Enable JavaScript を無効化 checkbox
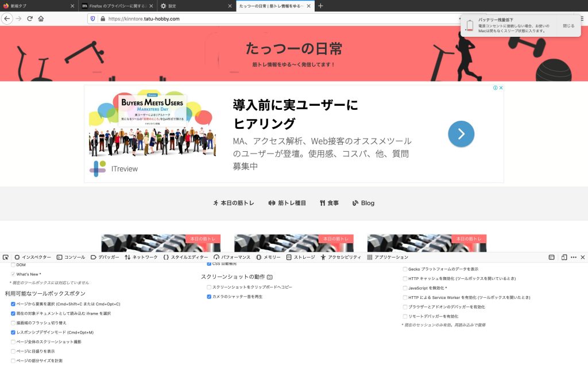 click(405, 287)
